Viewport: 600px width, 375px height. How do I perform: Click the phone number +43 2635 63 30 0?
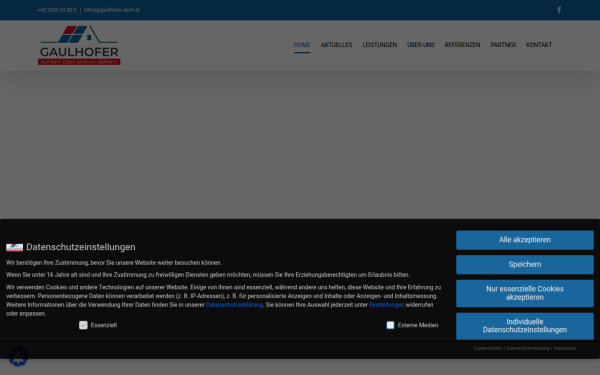[57, 10]
